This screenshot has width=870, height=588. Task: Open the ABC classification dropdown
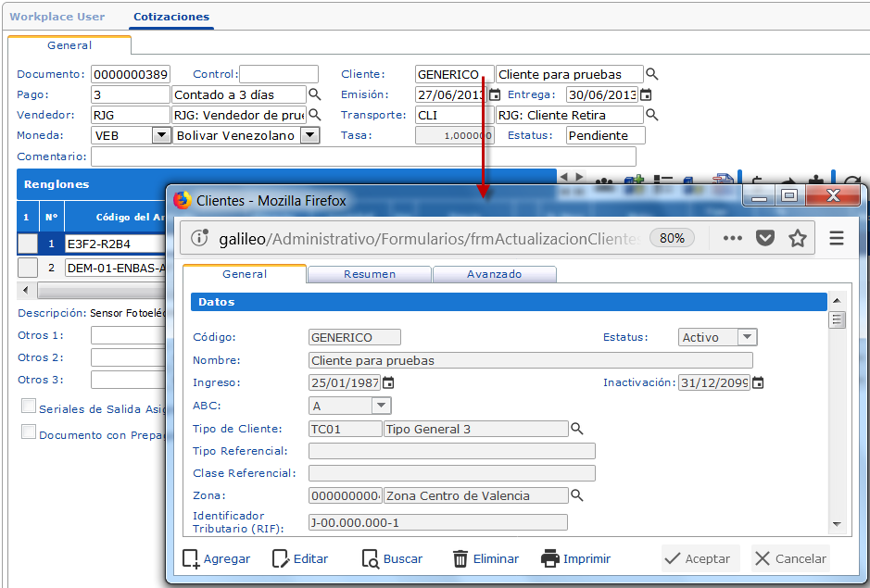point(380,406)
